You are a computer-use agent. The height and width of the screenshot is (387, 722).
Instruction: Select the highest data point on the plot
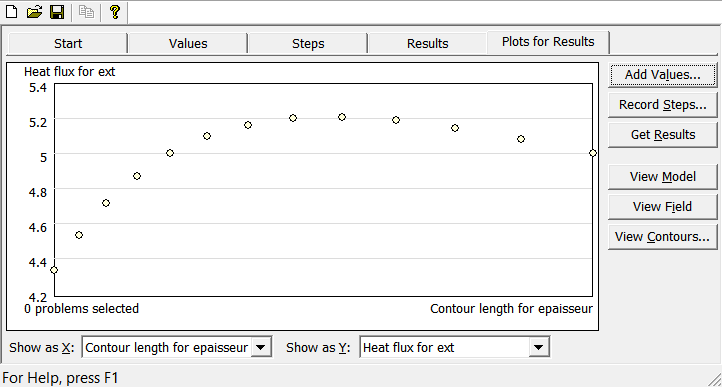pyautogui.click(x=342, y=117)
